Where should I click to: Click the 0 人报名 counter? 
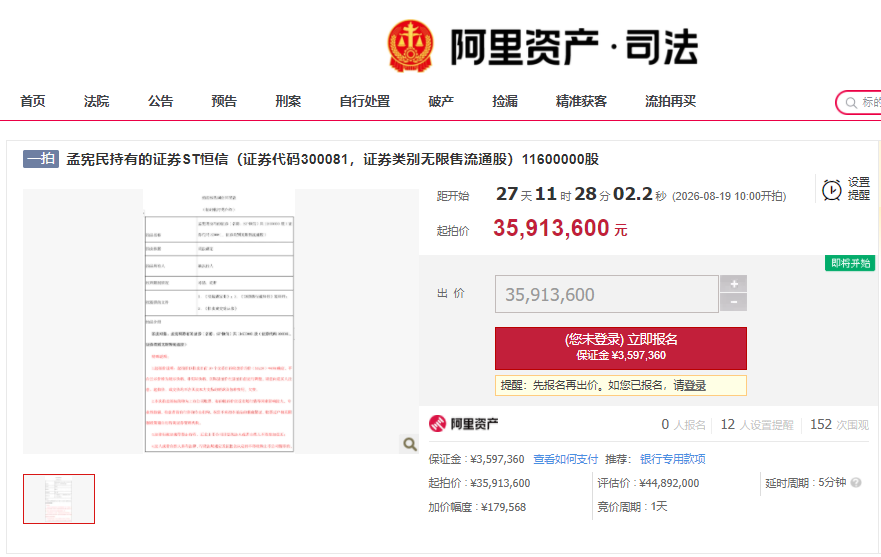coord(683,425)
